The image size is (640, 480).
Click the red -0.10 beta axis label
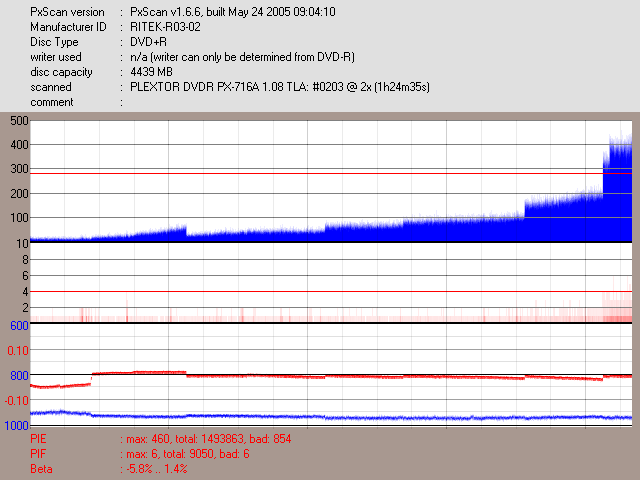[17, 400]
